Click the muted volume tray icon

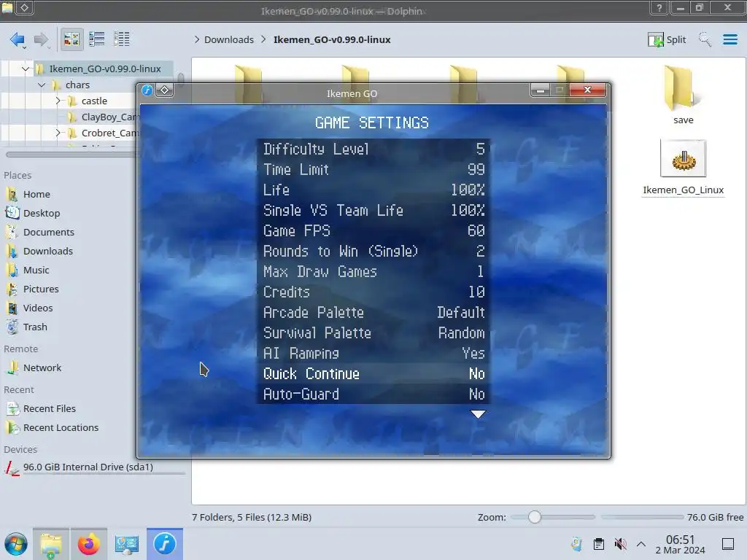[620, 544]
